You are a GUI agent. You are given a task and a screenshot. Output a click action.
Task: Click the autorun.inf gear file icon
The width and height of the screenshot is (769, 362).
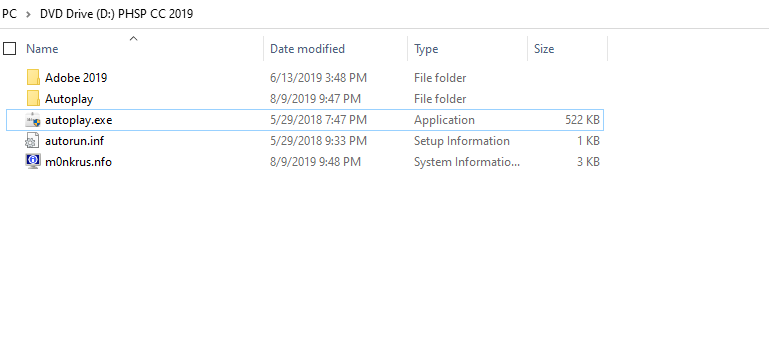(31, 141)
